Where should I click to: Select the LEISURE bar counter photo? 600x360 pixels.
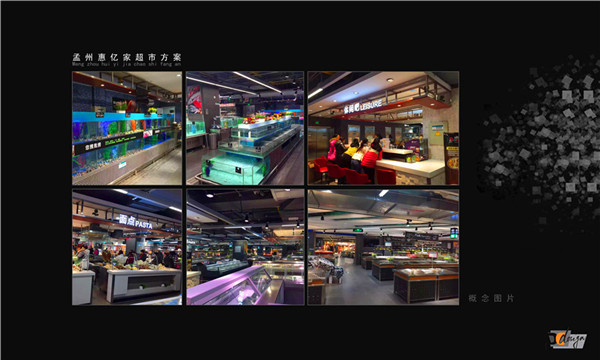383,128
